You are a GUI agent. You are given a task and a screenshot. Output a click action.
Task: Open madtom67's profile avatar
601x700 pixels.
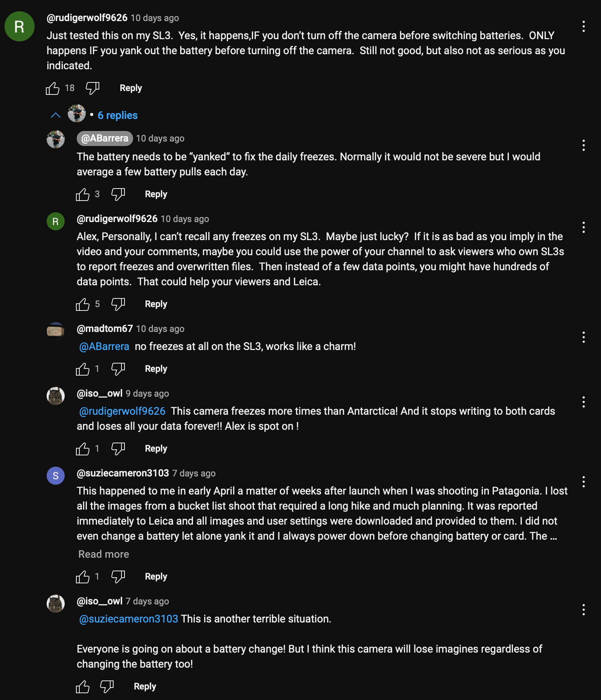[x=56, y=331]
